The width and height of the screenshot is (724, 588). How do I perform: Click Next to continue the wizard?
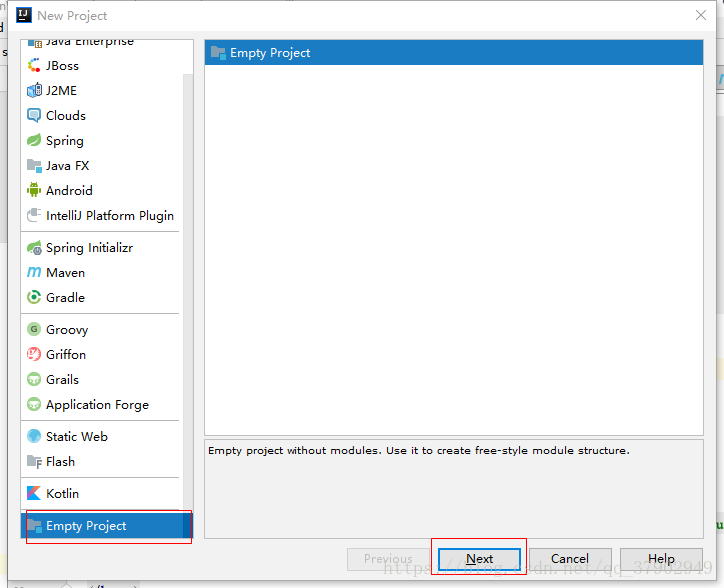(x=479, y=559)
